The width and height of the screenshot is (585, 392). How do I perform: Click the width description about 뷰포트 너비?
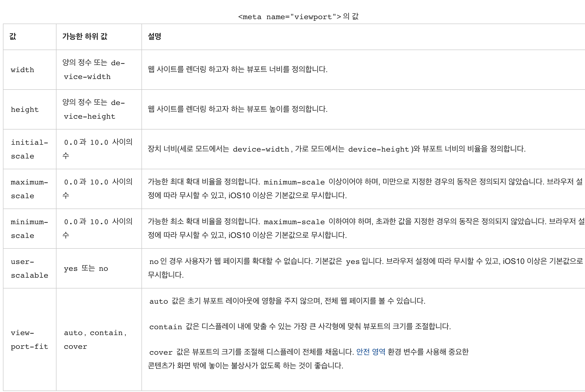(x=237, y=69)
